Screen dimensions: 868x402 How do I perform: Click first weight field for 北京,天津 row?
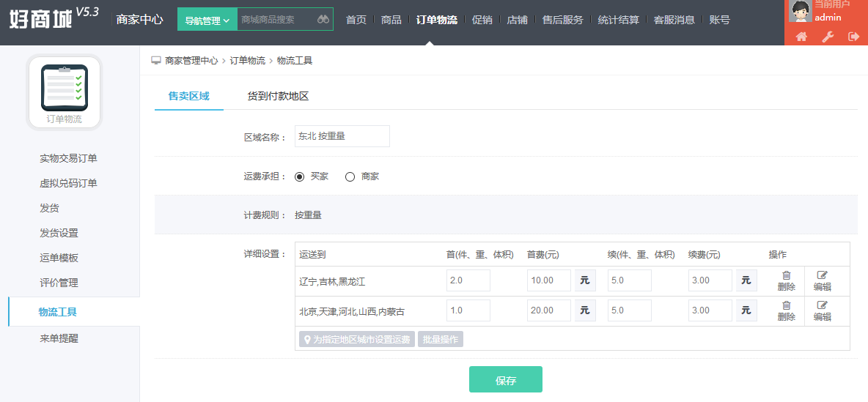click(x=468, y=310)
